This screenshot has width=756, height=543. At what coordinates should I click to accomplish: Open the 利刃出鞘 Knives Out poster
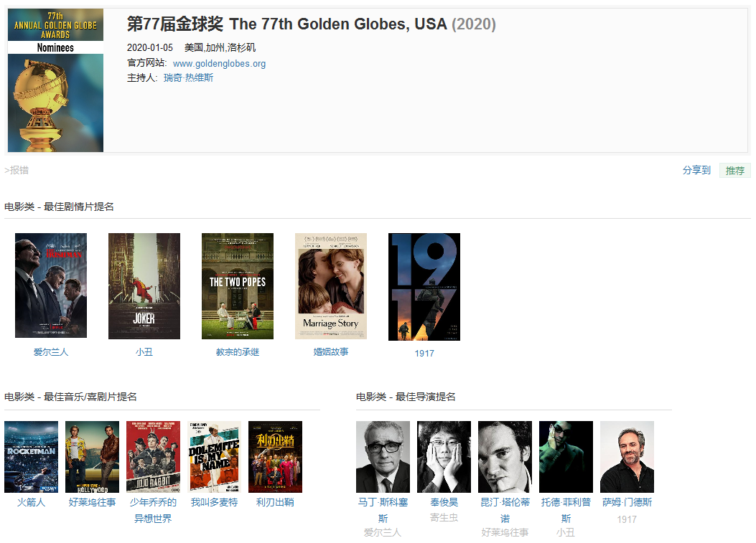[275, 457]
